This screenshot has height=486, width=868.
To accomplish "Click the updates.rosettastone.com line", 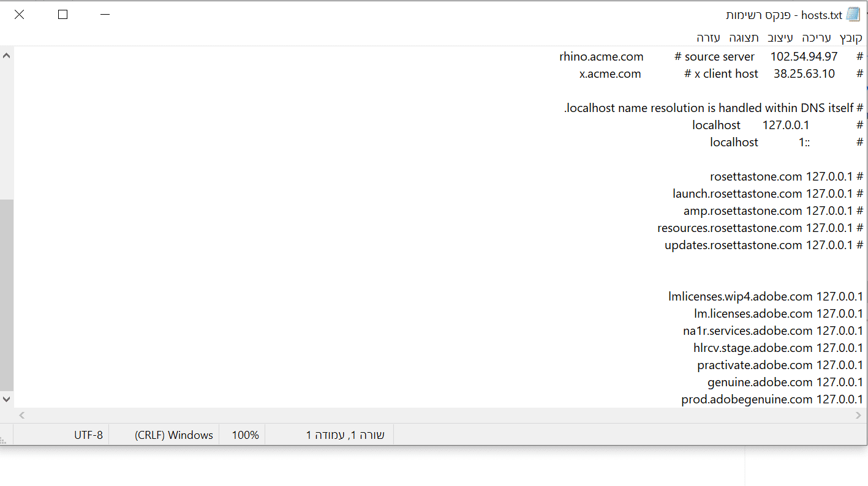I will point(764,245).
